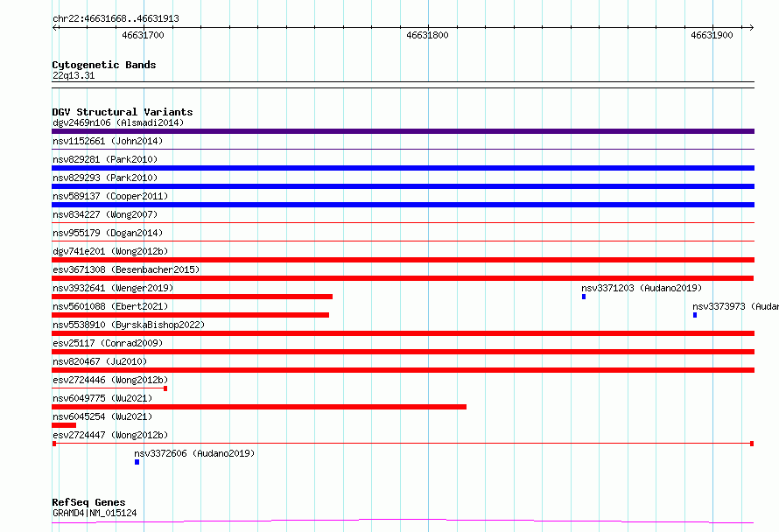Click nsv3372606 (Audano2019) variant label

pyautogui.click(x=194, y=453)
